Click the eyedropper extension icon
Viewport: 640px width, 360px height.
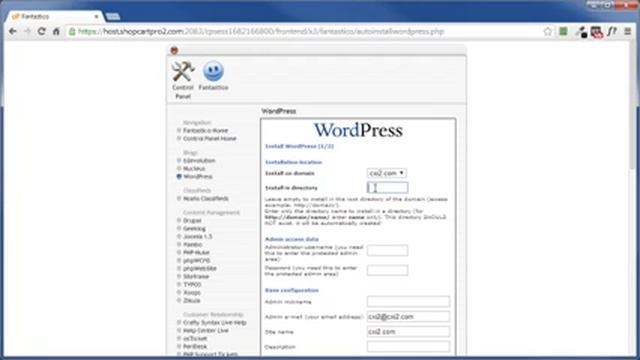[x=581, y=31]
